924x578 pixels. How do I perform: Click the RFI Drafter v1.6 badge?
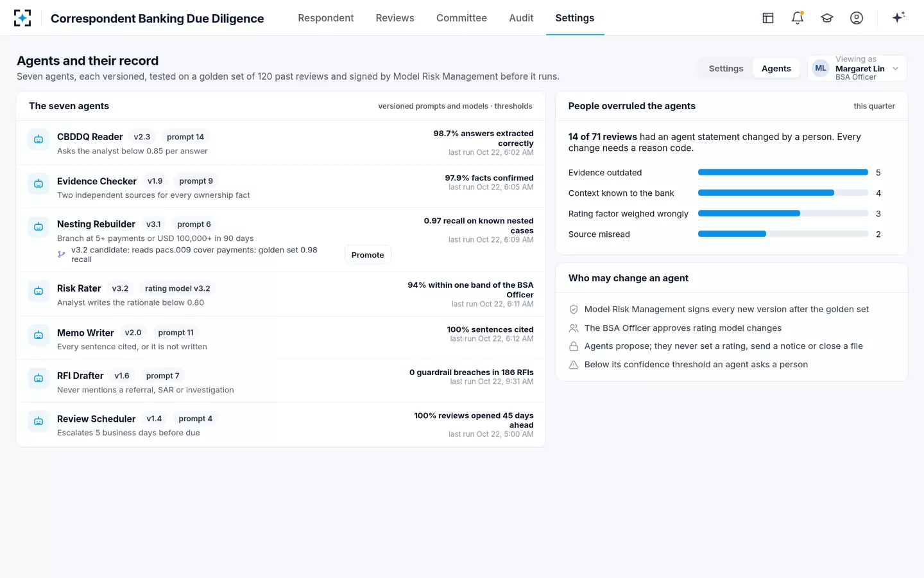tap(122, 376)
